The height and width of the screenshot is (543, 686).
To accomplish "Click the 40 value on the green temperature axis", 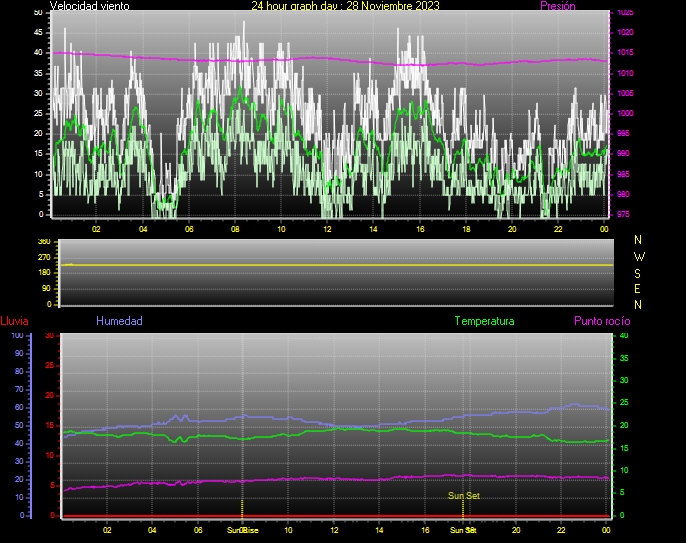I will click(x=624, y=336).
